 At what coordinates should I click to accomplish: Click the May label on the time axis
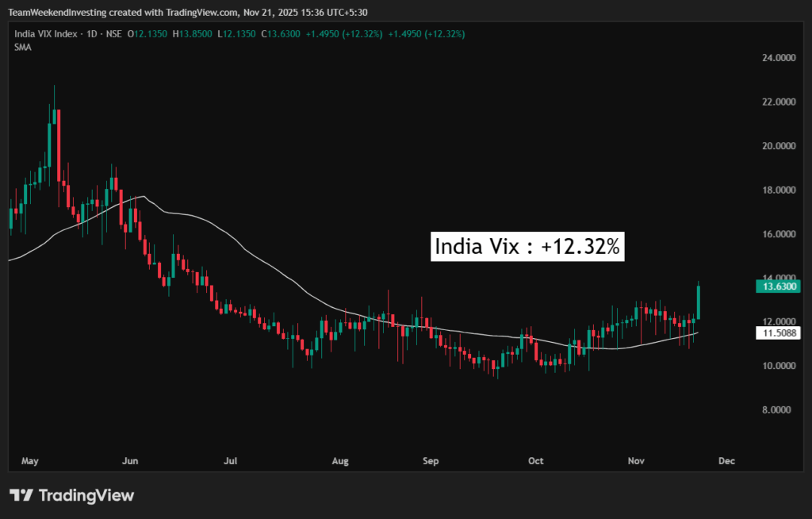[30, 460]
